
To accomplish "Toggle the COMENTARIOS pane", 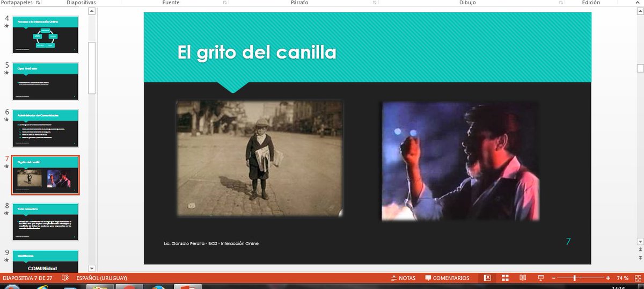I will 447,278.
